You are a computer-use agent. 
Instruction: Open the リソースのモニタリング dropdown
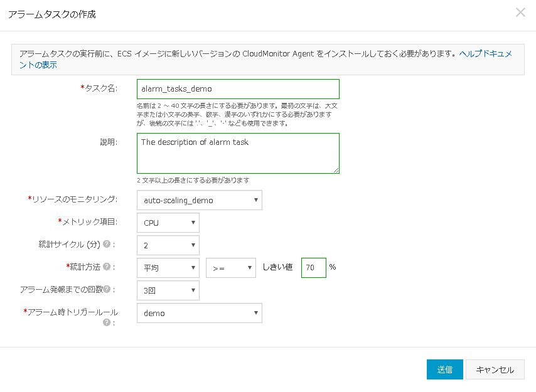199,200
